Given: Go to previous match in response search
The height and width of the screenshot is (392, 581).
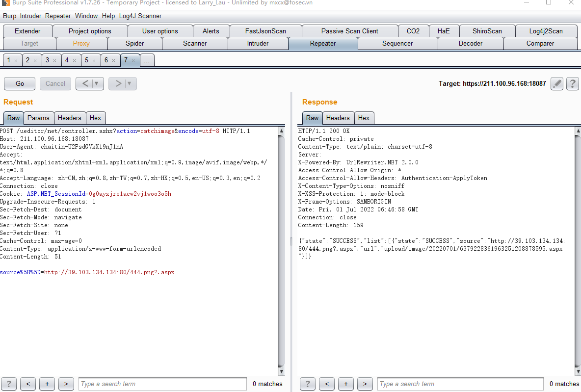Looking at the screenshot, I should (x=327, y=384).
